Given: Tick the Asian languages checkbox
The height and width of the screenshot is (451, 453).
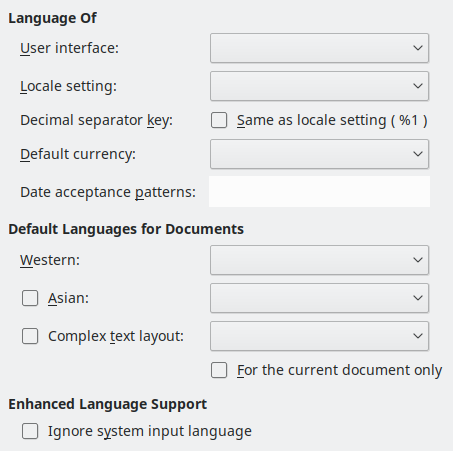Looking at the screenshot, I should pyautogui.click(x=30, y=298).
